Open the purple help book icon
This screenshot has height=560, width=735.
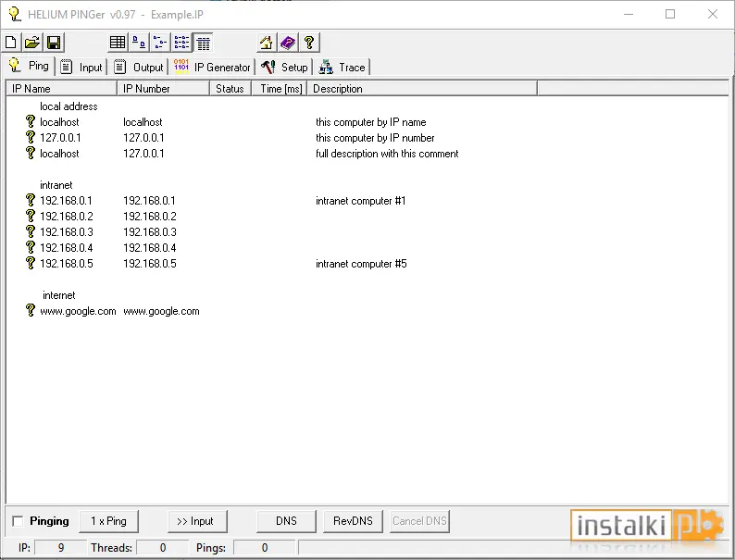(288, 43)
